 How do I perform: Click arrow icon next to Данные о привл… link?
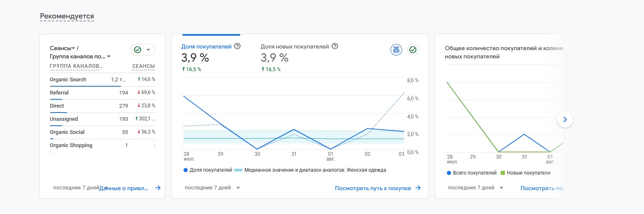tap(158, 188)
